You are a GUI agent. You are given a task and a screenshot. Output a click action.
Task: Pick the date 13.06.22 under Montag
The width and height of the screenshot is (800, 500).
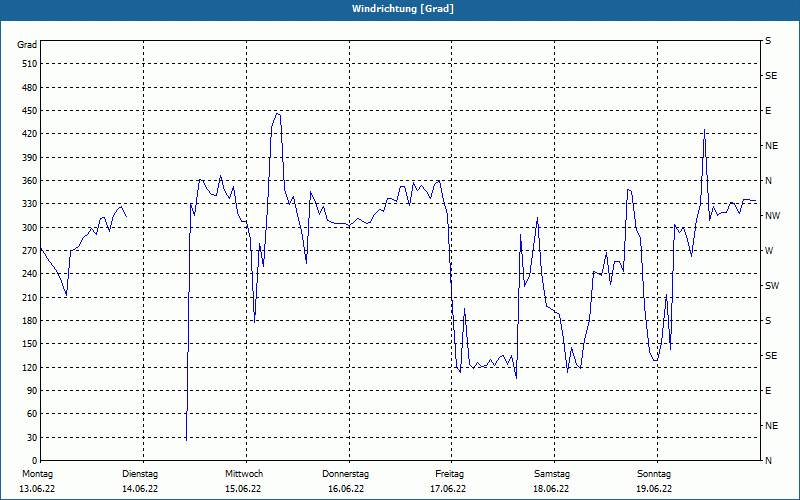click(37, 489)
